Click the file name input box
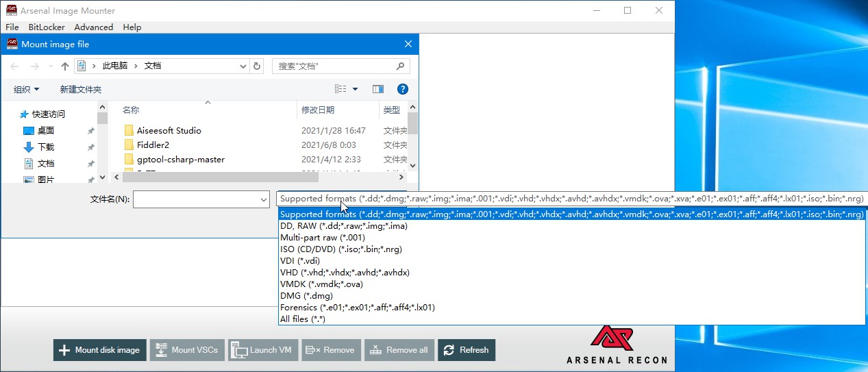Screen dimensions: 868x372 [195, 199]
